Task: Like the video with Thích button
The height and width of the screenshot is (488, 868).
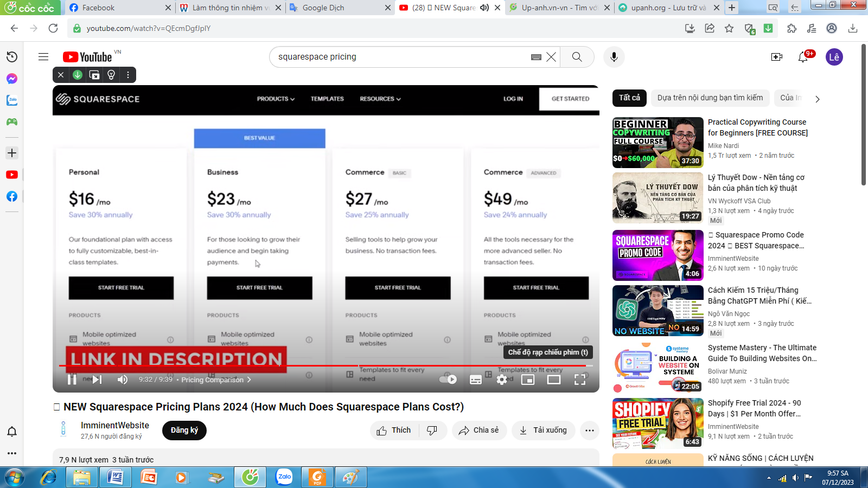Action: click(x=394, y=431)
